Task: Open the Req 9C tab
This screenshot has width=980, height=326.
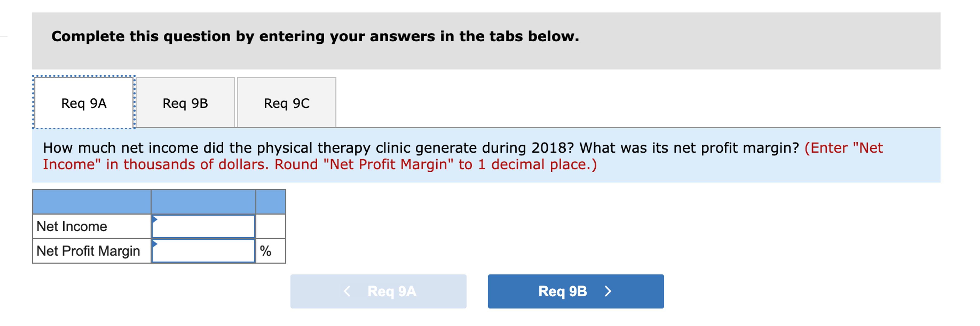Action: pos(287,103)
